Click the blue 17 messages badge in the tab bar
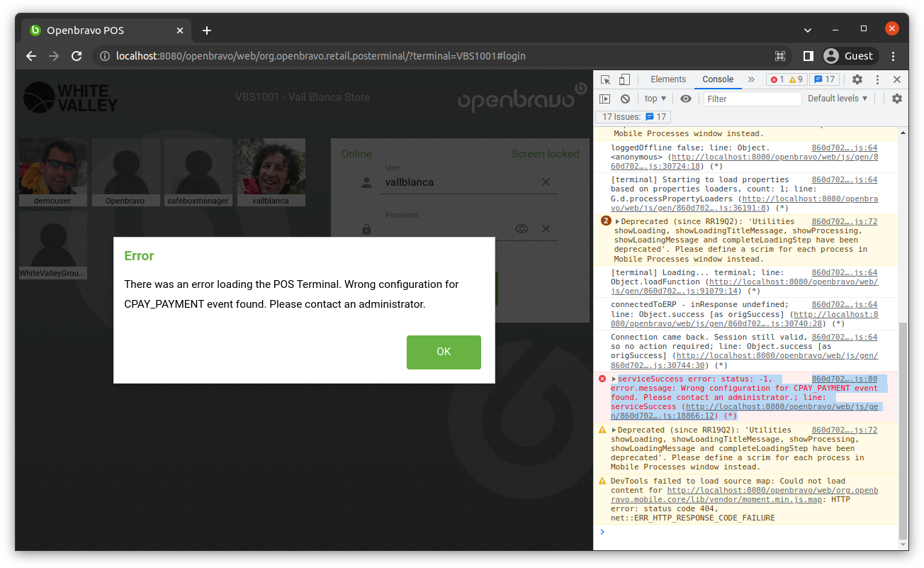Screen dimensions: 924x568 click(x=825, y=79)
